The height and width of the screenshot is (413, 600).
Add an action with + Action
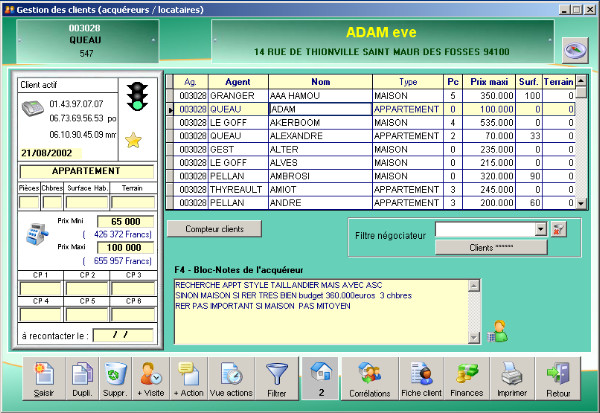pos(189,379)
